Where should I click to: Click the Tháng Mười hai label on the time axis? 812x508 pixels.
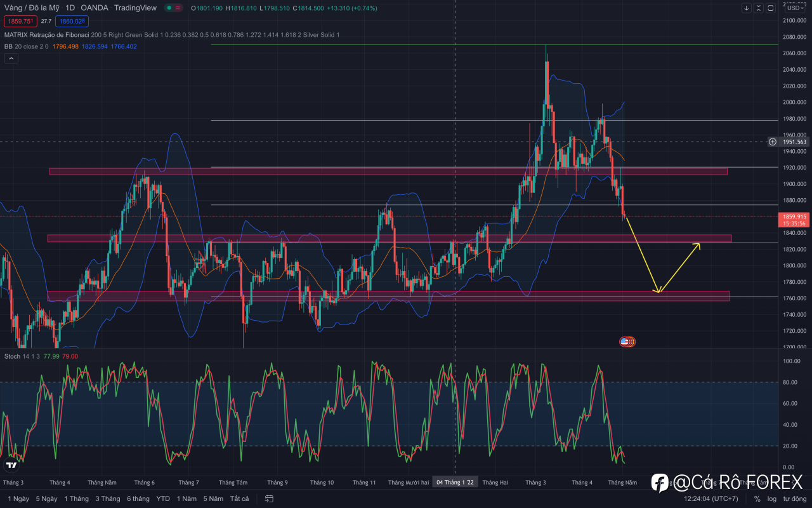click(409, 483)
